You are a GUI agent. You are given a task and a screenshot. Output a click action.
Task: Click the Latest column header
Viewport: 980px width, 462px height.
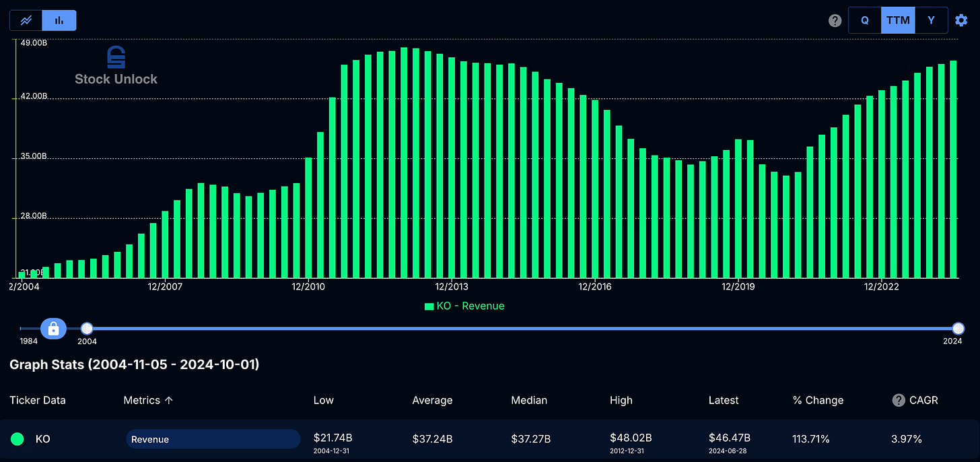(x=724, y=400)
